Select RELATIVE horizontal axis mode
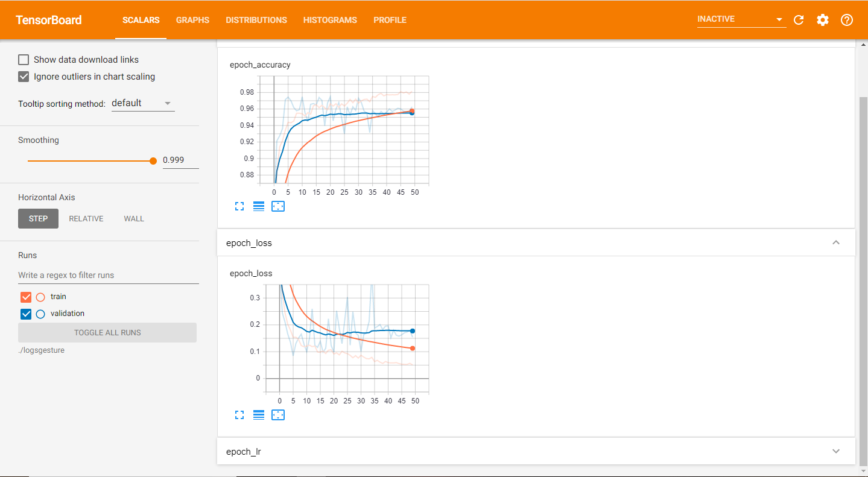Image resolution: width=868 pixels, height=477 pixels. [86, 218]
